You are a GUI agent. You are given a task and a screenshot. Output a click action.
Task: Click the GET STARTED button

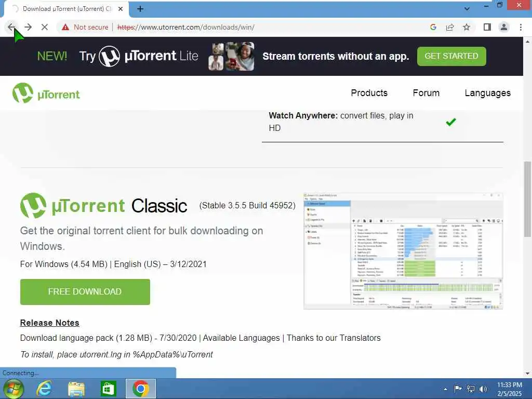tap(451, 56)
